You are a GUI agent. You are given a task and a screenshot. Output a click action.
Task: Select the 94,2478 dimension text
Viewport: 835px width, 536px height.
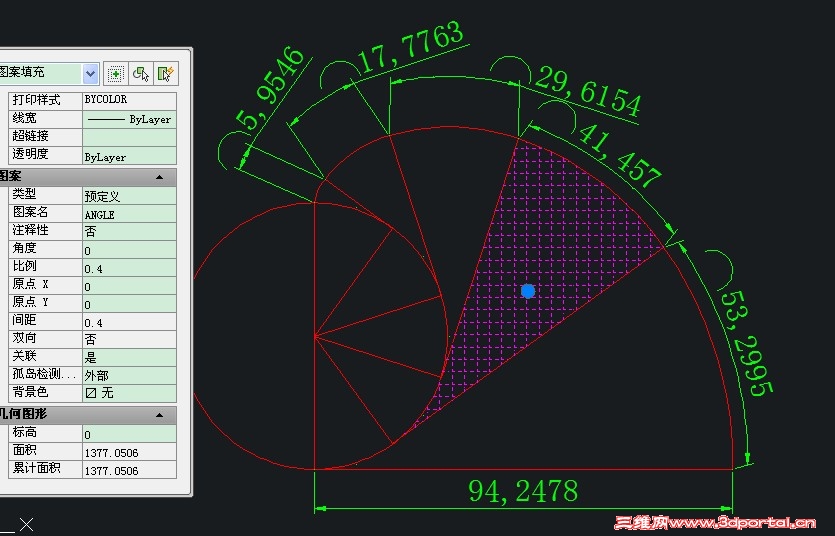click(523, 491)
